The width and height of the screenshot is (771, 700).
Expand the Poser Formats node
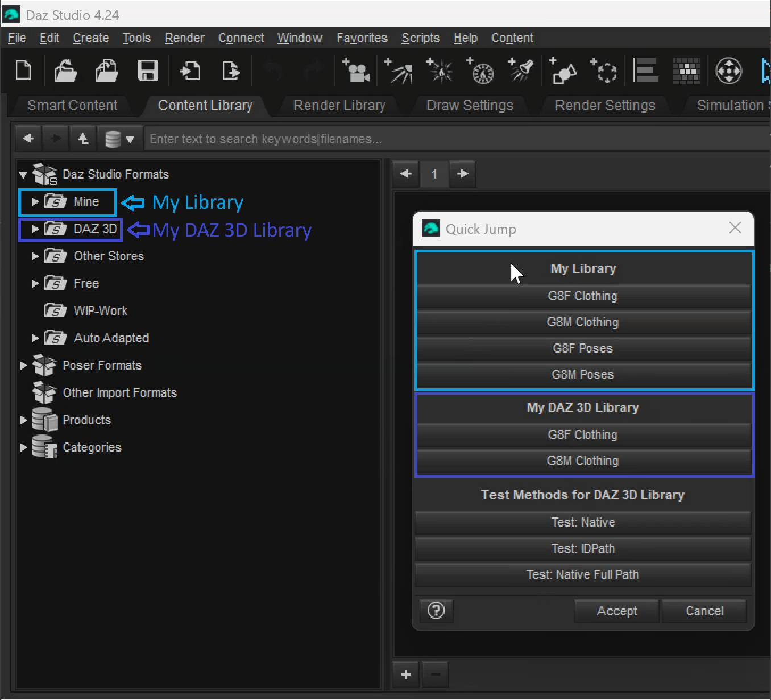pyautogui.click(x=23, y=366)
